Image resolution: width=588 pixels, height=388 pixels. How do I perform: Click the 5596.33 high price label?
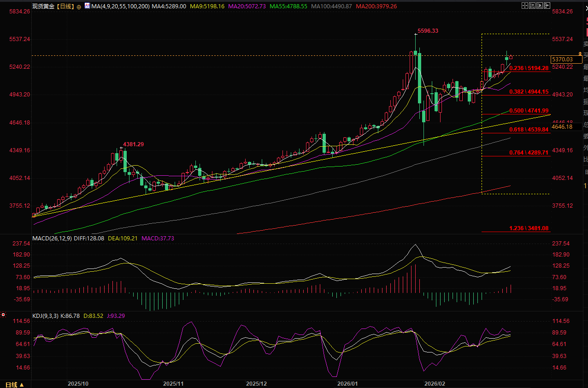[x=428, y=31]
